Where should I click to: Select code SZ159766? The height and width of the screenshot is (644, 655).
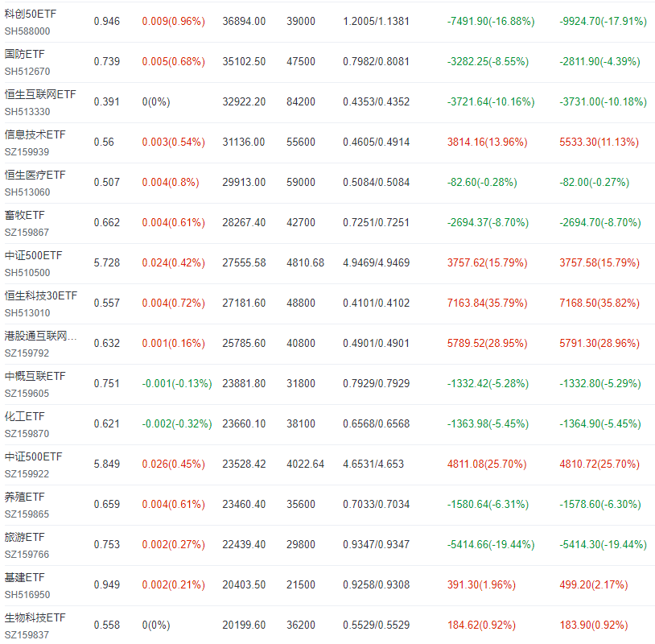27,555
